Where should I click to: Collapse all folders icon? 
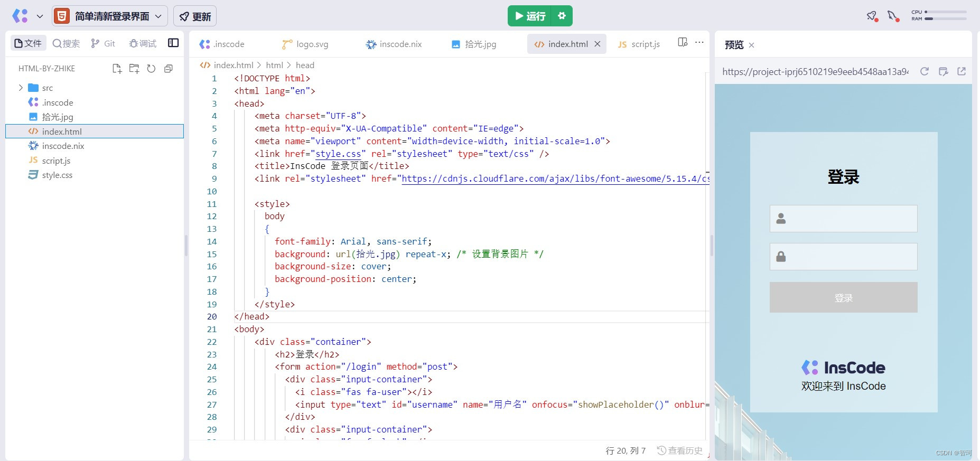tap(169, 69)
